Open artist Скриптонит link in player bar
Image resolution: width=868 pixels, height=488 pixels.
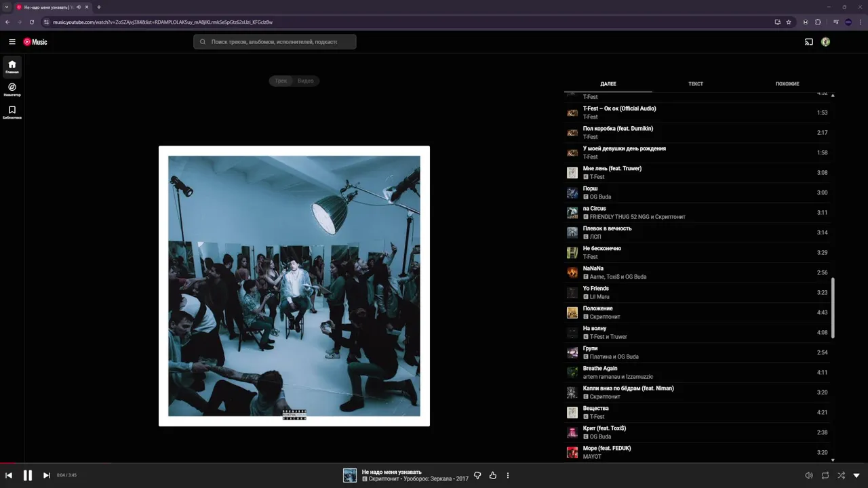tap(384, 479)
